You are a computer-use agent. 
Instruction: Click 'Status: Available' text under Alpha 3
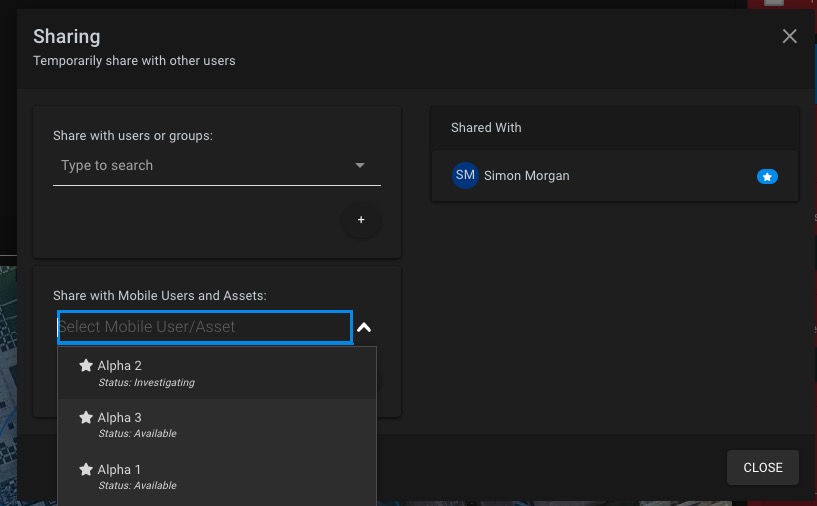[x=138, y=434]
